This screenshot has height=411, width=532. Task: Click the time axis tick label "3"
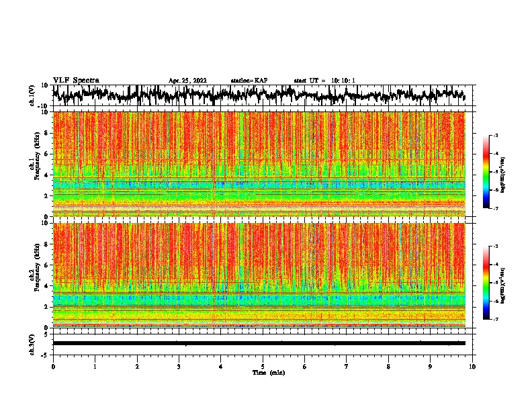pos(179,367)
